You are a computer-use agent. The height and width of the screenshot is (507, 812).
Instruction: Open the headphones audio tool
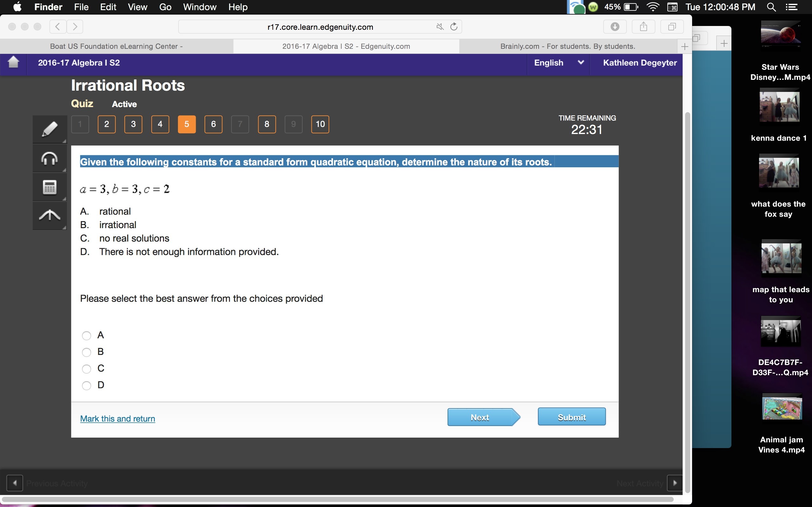click(49, 158)
